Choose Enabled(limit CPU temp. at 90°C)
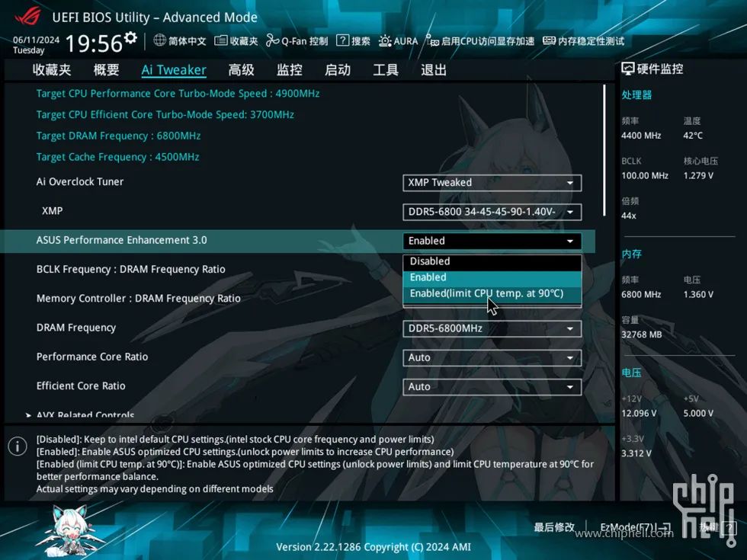The width and height of the screenshot is (747, 560). pyautogui.click(x=492, y=293)
